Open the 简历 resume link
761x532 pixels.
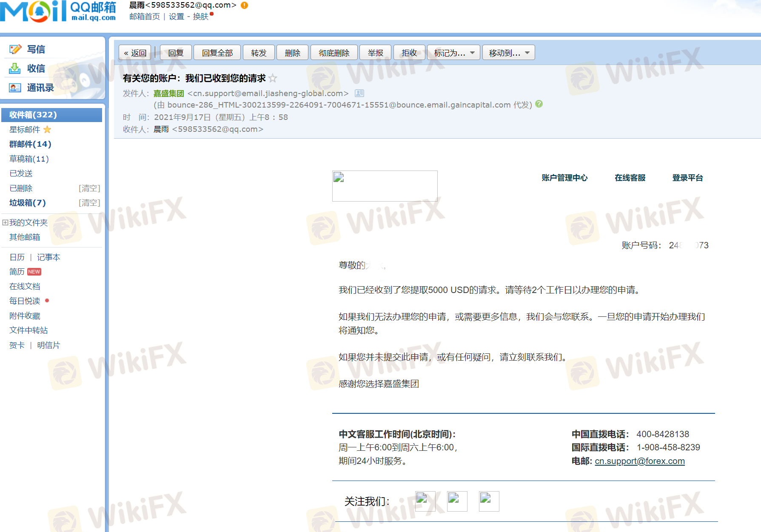17,272
